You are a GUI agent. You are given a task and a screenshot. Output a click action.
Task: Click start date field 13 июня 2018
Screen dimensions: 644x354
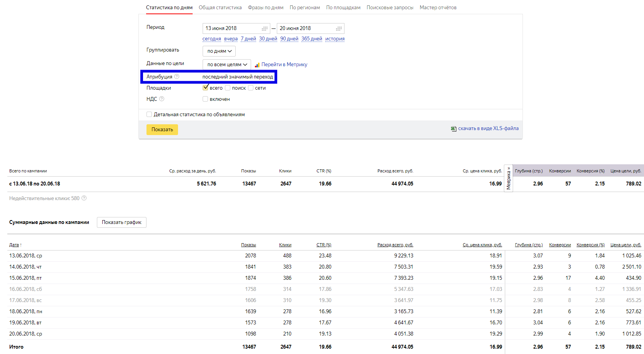click(x=236, y=28)
